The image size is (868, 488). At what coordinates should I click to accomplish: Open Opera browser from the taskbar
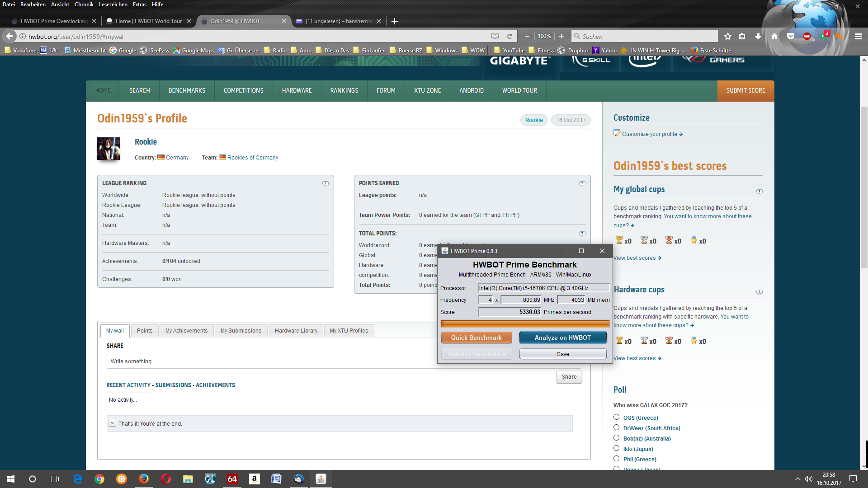tap(166, 479)
